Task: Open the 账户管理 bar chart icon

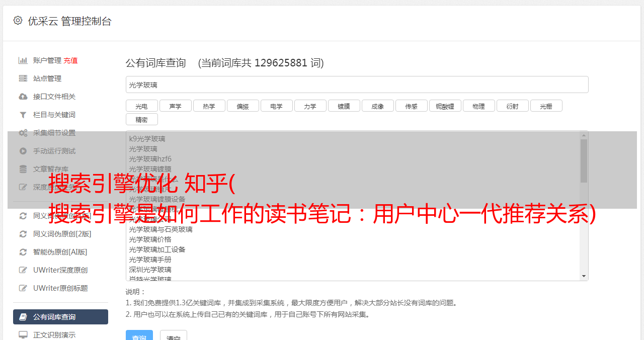Action: [23, 60]
